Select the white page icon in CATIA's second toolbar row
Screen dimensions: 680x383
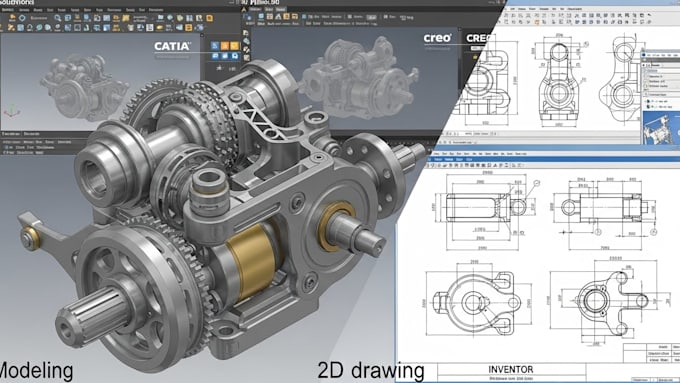150,27
